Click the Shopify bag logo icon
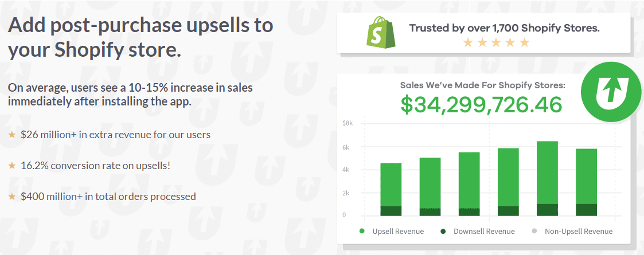The height and width of the screenshot is (255, 644). [381, 32]
